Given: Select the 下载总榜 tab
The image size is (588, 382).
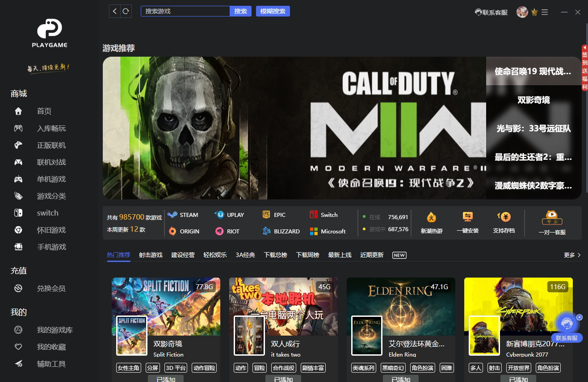Looking at the screenshot, I should click(275, 255).
